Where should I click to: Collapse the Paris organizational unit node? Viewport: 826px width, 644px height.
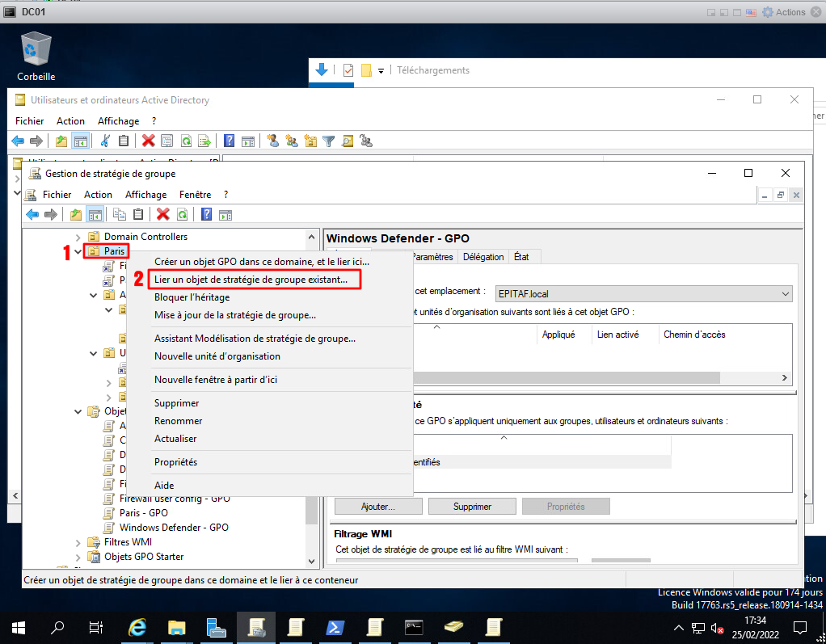coord(78,251)
